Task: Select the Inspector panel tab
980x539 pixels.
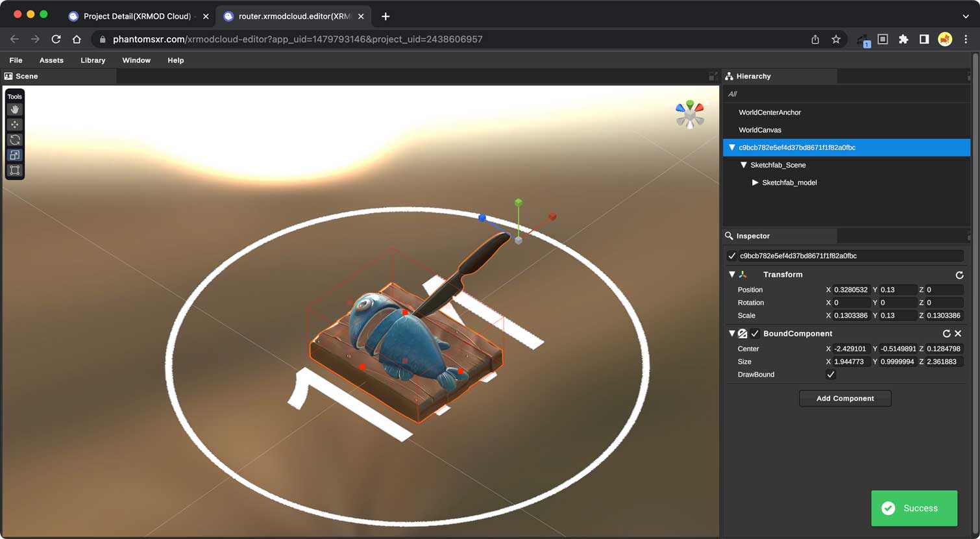Action: pyautogui.click(x=780, y=236)
